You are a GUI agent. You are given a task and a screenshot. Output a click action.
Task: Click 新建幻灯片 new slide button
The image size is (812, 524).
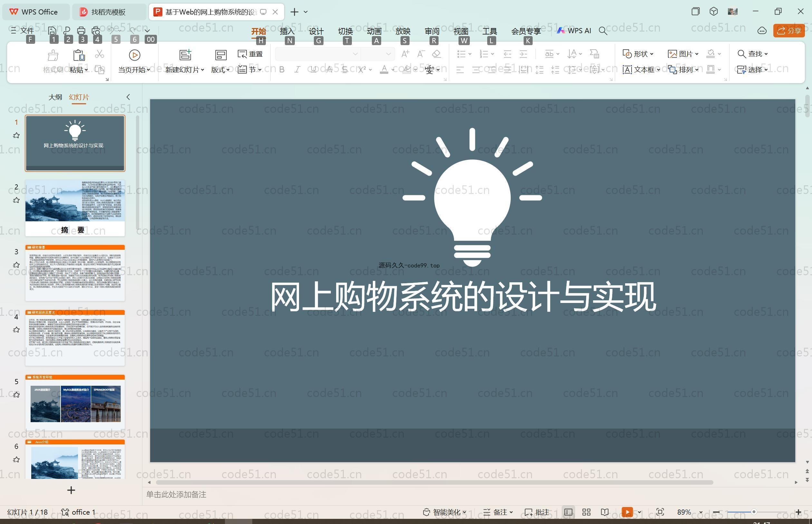pyautogui.click(x=185, y=62)
